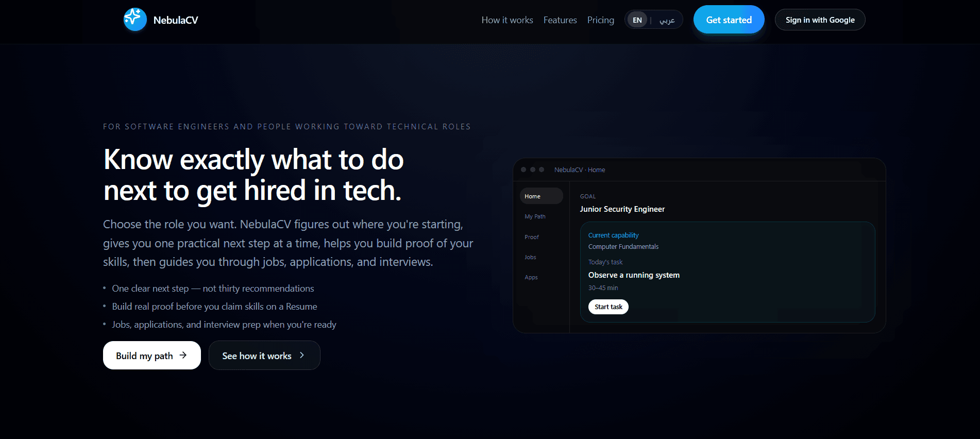The width and height of the screenshot is (980, 439).
Task: Open the Pricing nav link
Action: (601, 20)
